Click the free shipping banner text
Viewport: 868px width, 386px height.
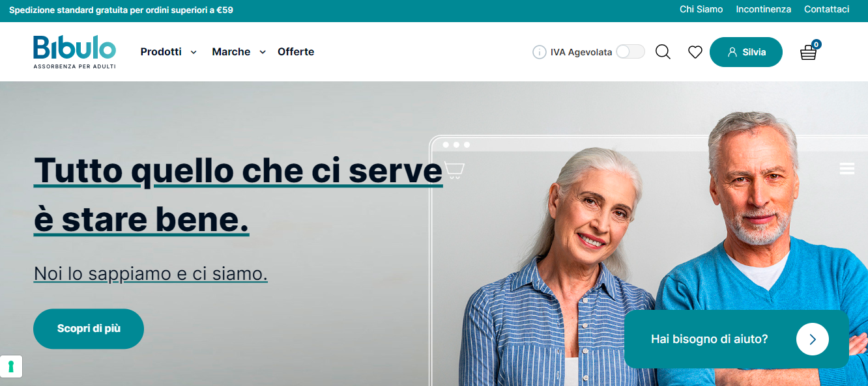tap(121, 10)
